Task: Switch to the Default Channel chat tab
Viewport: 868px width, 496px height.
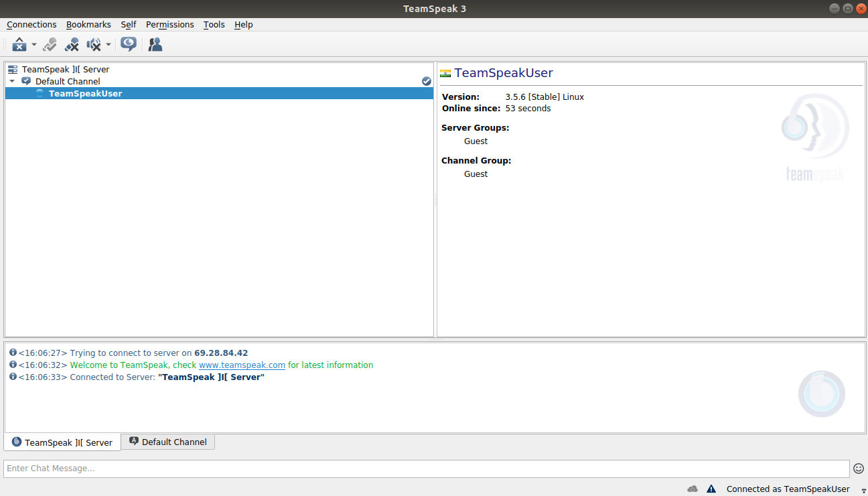Action: (x=168, y=442)
